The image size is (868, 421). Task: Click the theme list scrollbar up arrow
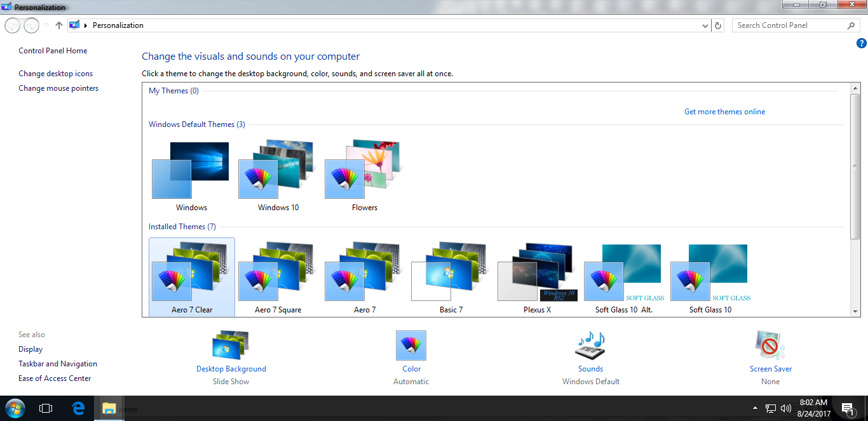[855, 88]
